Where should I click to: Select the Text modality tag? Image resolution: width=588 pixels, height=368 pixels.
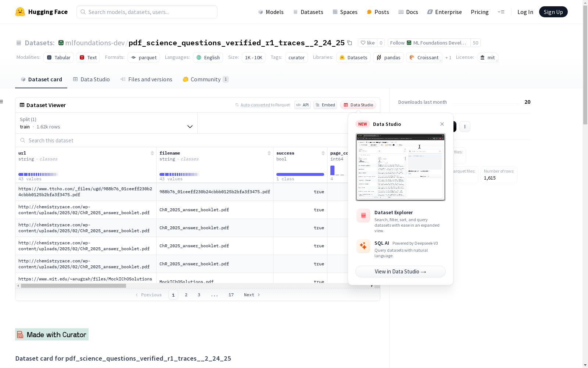click(88, 57)
